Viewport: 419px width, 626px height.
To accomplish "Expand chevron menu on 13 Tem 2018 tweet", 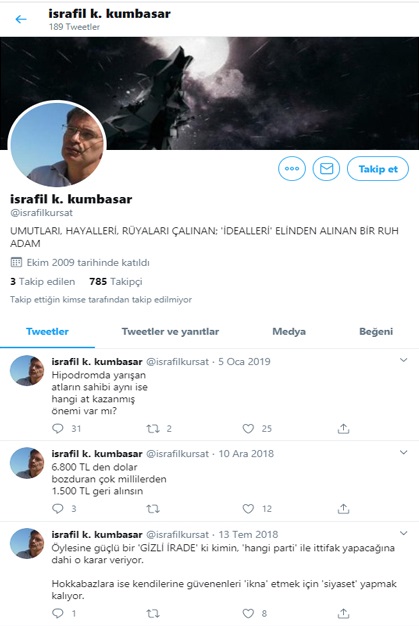I will (403, 533).
